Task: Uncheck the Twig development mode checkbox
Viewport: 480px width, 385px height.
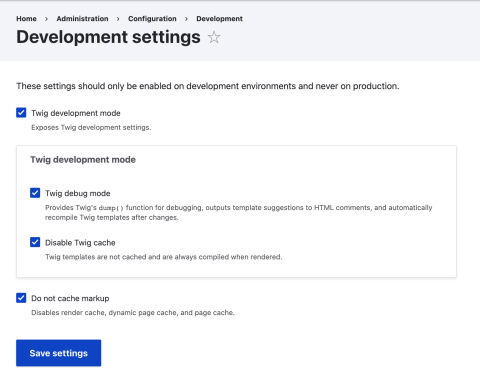Action: [21, 113]
